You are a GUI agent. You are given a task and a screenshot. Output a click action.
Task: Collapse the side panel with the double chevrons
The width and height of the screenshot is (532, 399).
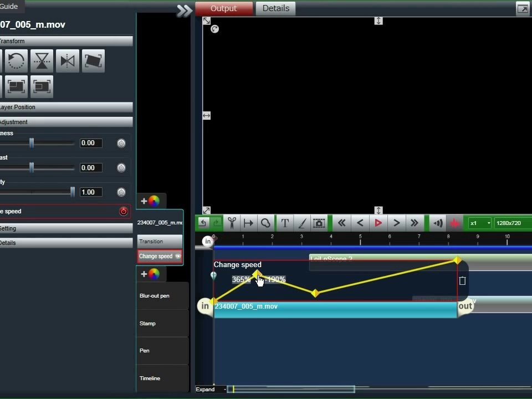coord(184,11)
